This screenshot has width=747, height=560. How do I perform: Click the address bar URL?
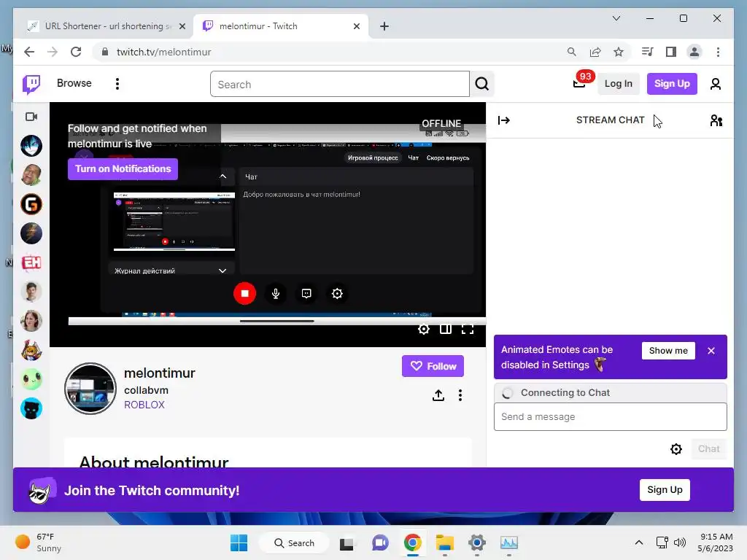(x=164, y=52)
